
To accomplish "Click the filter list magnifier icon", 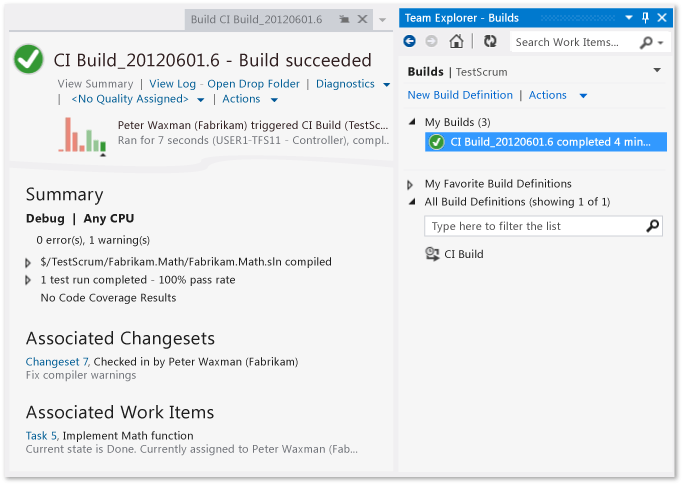I will [x=652, y=226].
